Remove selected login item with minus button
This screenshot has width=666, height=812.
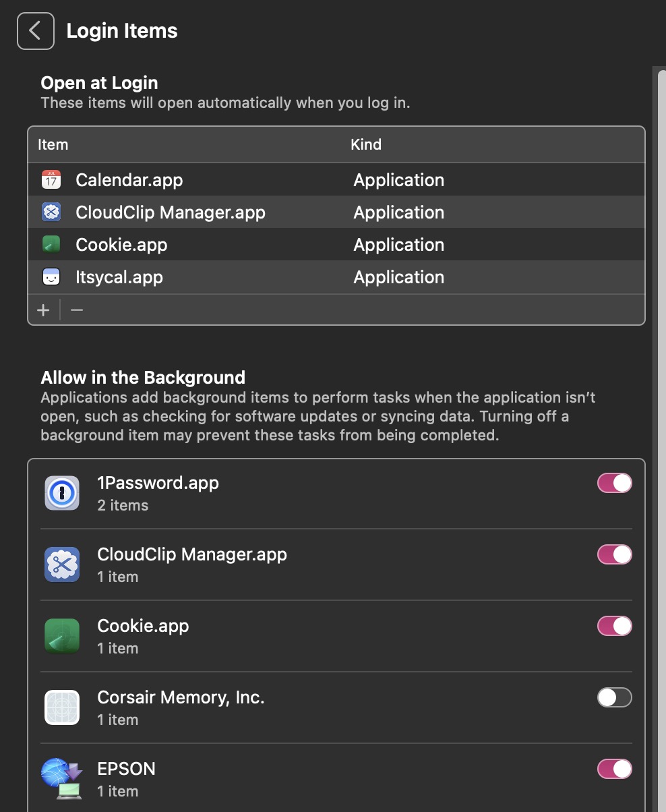(77, 310)
